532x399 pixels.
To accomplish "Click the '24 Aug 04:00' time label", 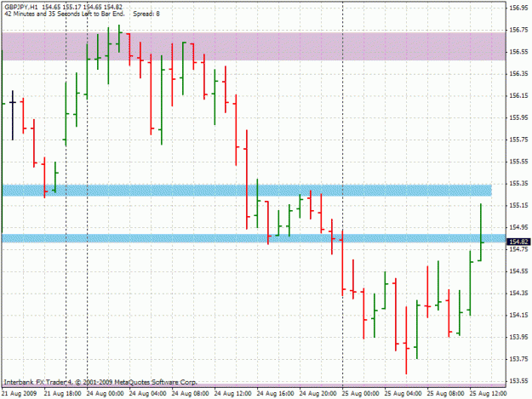I will (147, 394).
